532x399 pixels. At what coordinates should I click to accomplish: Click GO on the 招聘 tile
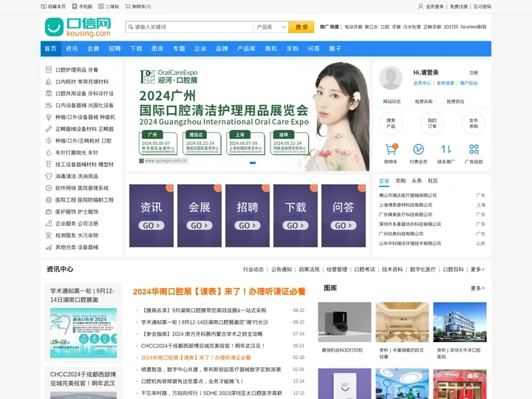[x=248, y=225]
